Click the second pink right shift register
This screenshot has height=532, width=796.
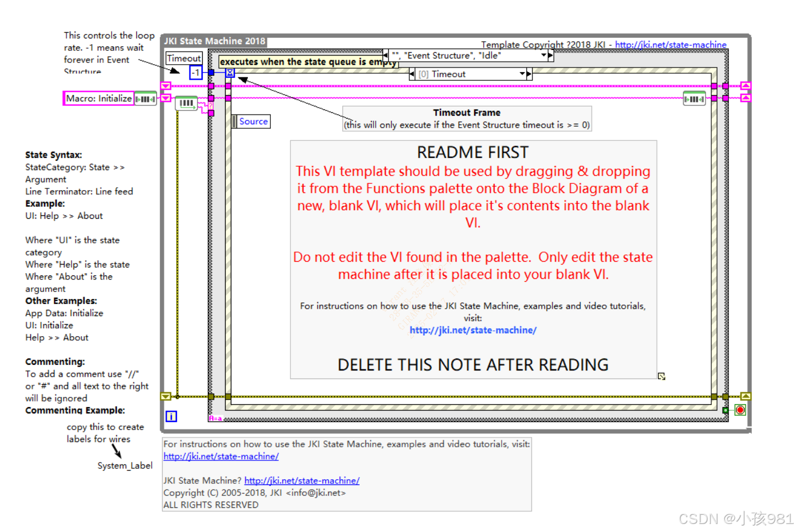746,98
